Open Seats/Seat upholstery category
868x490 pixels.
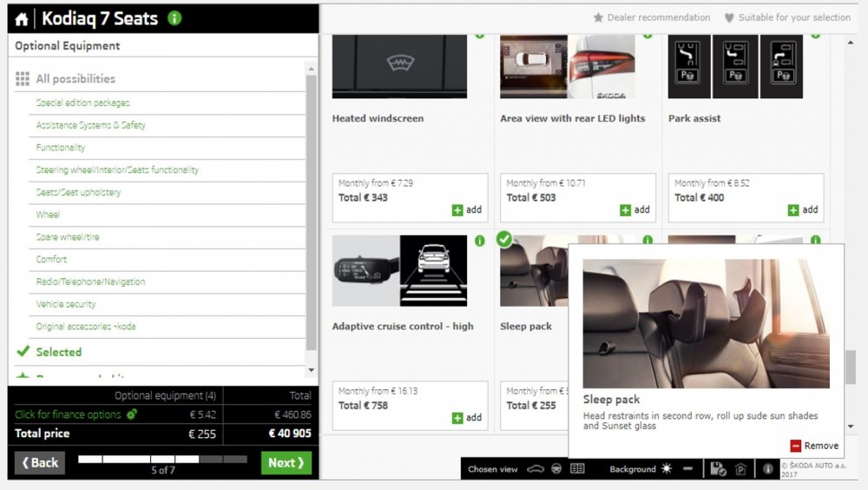tap(78, 192)
